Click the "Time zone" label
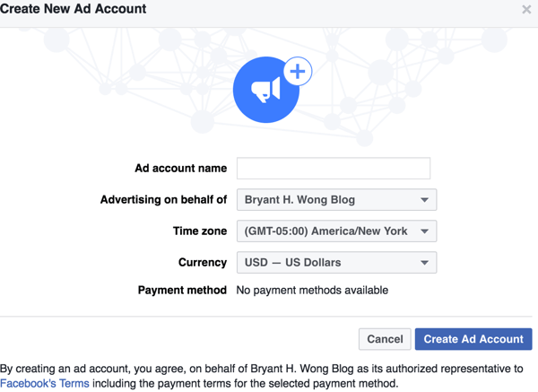The height and width of the screenshot is (392, 538). click(200, 231)
